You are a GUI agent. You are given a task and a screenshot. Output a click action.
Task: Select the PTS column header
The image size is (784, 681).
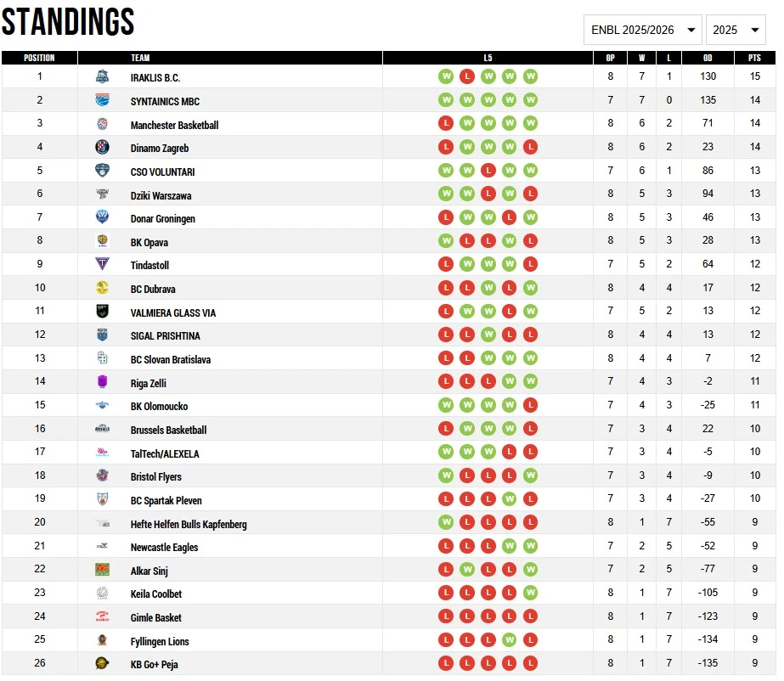point(754,58)
